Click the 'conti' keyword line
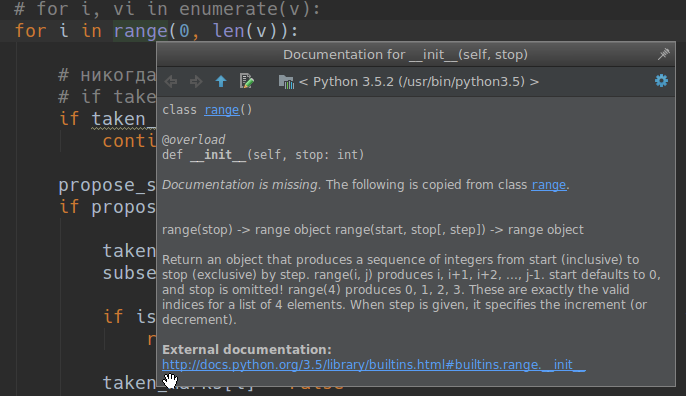 (x=129, y=141)
